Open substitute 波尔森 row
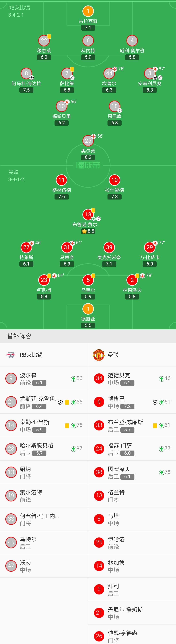176x644 pixels. 44,378
